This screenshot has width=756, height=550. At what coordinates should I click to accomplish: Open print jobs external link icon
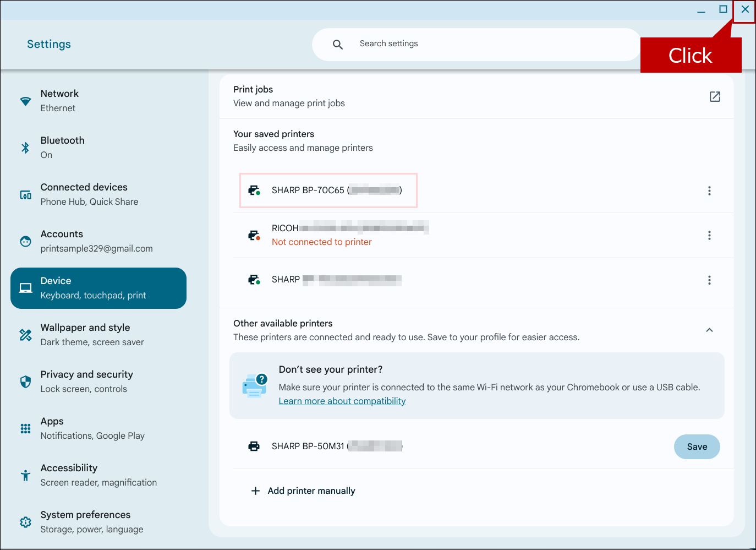[x=715, y=96]
